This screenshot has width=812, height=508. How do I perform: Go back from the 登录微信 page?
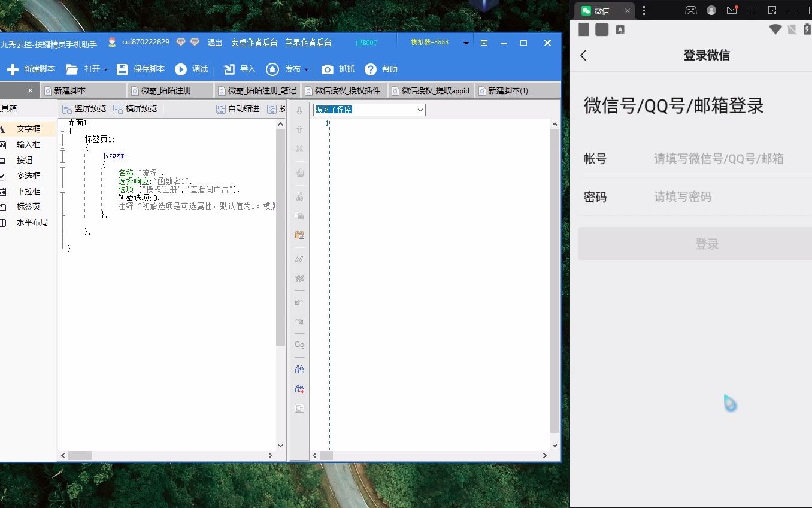click(584, 55)
